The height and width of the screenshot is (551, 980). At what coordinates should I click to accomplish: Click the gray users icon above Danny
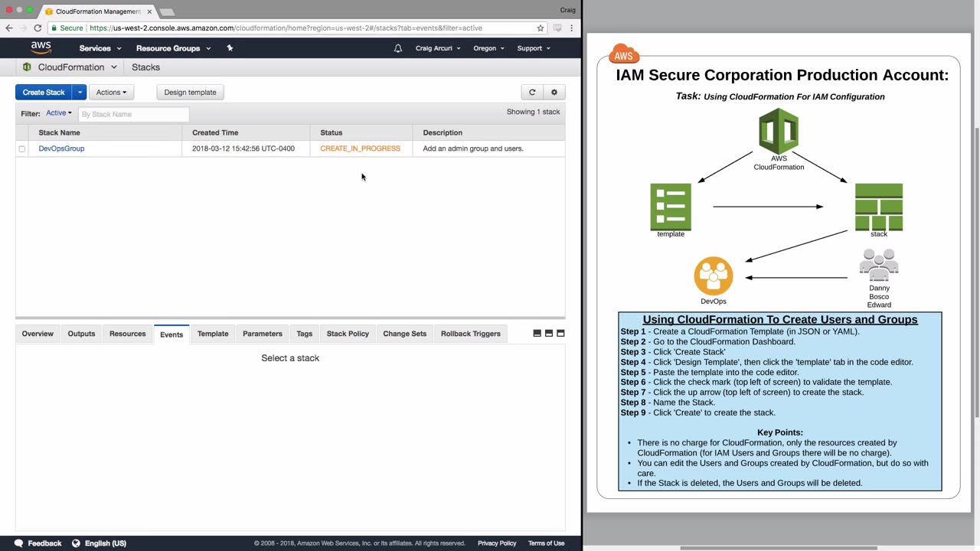pos(879,266)
